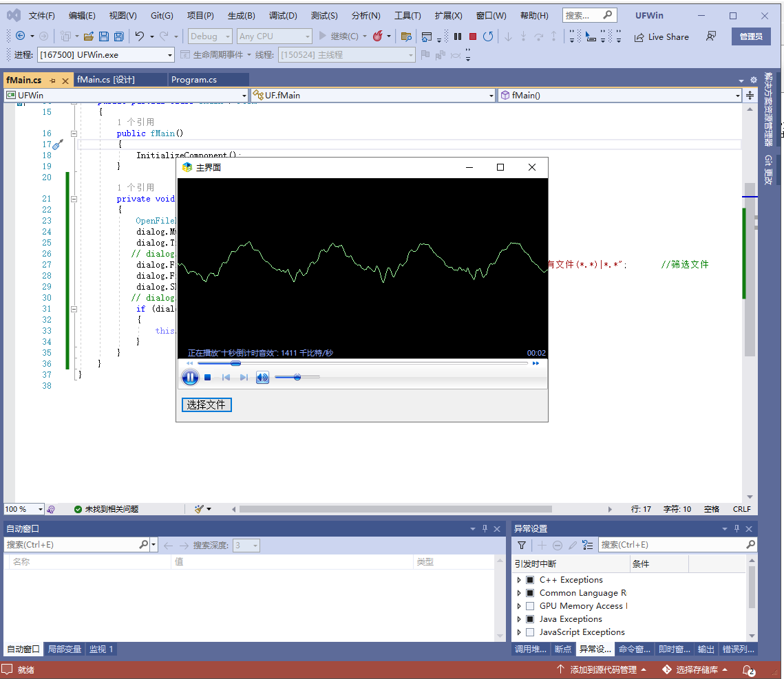Click the Save file icon
This screenshot has width=784, height=679.
[103, 36]
